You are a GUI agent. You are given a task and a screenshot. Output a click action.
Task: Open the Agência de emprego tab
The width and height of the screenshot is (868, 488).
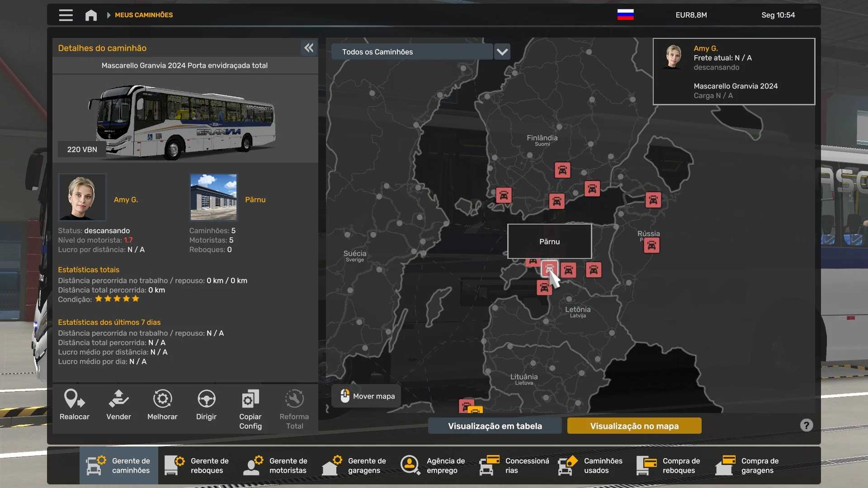pos(433,465)
